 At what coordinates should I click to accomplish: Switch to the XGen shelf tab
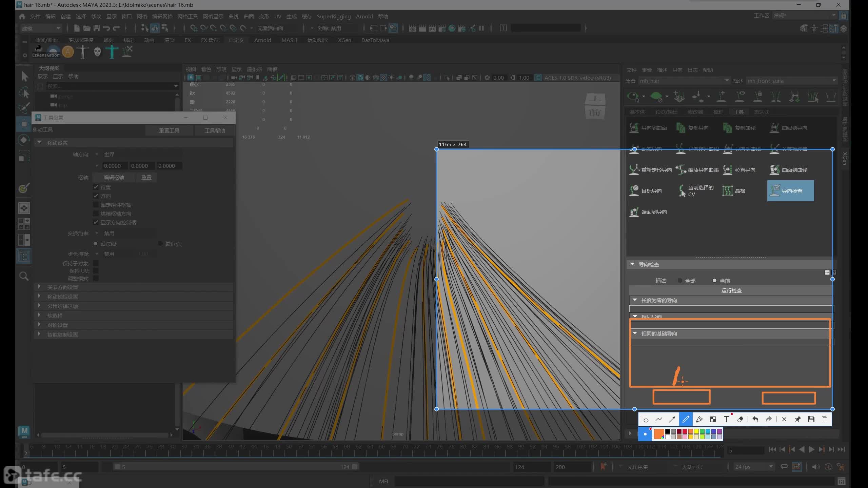344,40
